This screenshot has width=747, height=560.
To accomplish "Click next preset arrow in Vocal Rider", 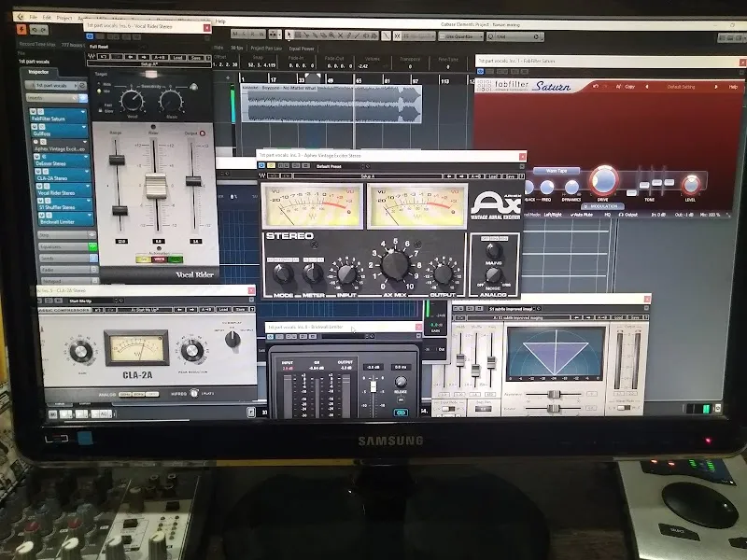I will [x=144, y=57].
